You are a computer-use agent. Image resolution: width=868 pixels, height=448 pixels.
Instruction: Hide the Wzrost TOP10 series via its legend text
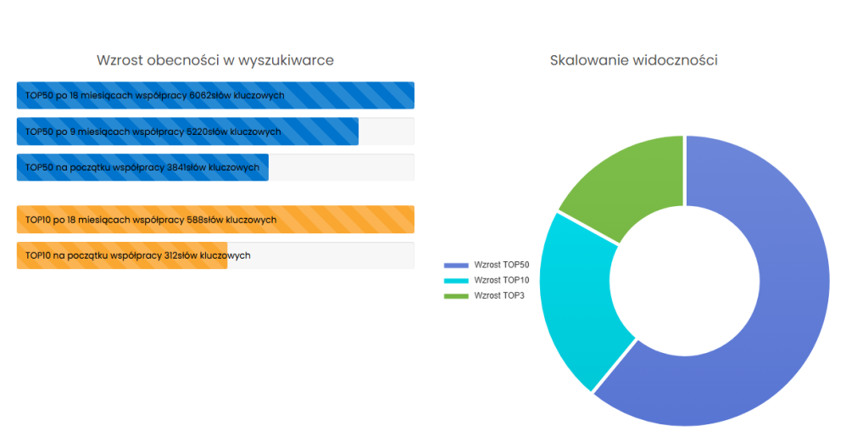(x=502, y=280)
